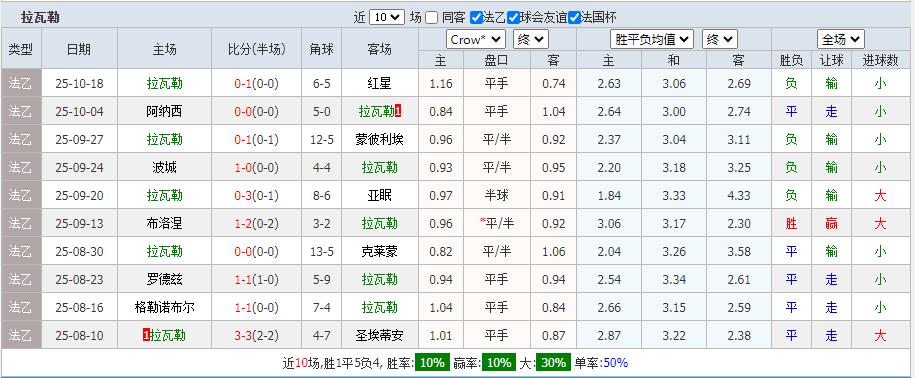The width and height of the screenshot is (915, 378).
Task: Open the 全场 dropdown
Action: 840,40
